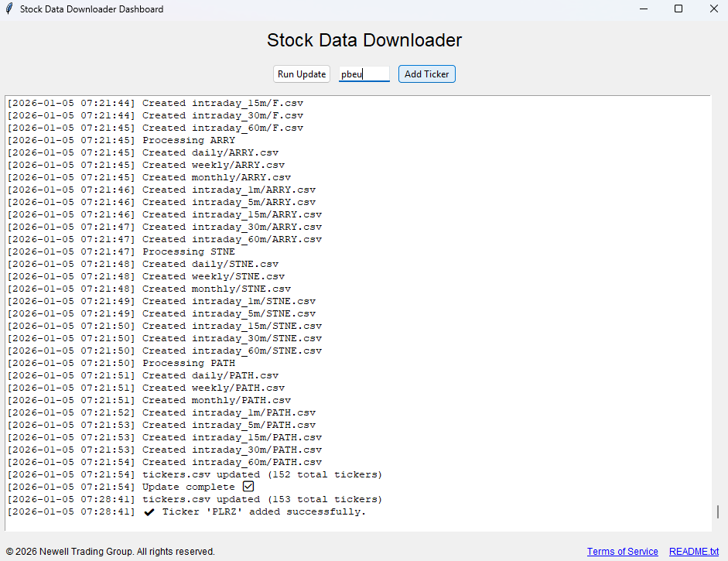Image resolution: width=728 pixels, height=561 pixels.
Task: Click the Stock Data Downloader heading
Action: [x=364, y=40]
